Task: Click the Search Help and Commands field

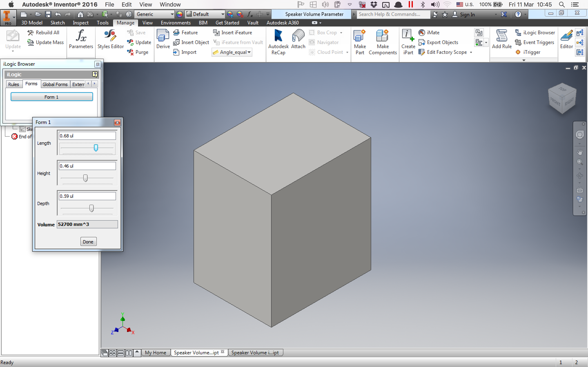Action: point(393,14)
